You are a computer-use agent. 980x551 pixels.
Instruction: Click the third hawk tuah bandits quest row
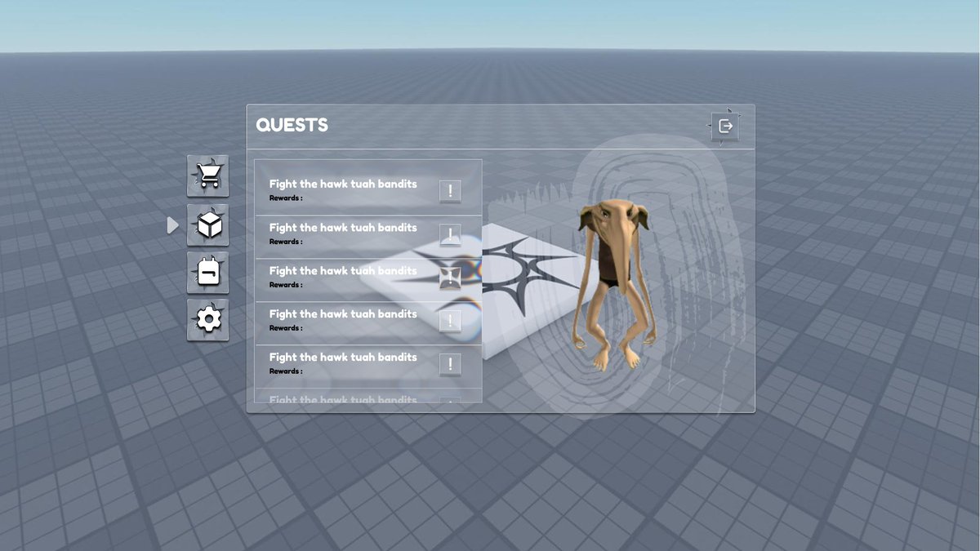(x=344, y=270)
